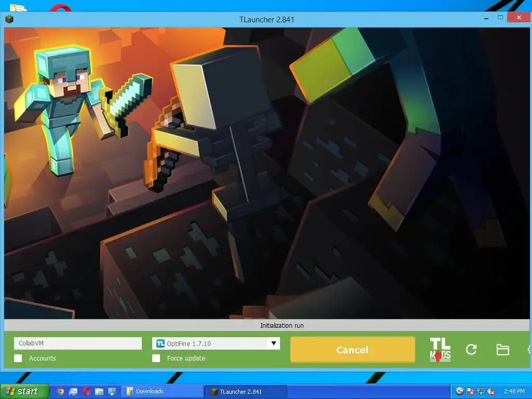Maximize the TLauncher window
The image size is (532, 399).
(x=500, y=17)
